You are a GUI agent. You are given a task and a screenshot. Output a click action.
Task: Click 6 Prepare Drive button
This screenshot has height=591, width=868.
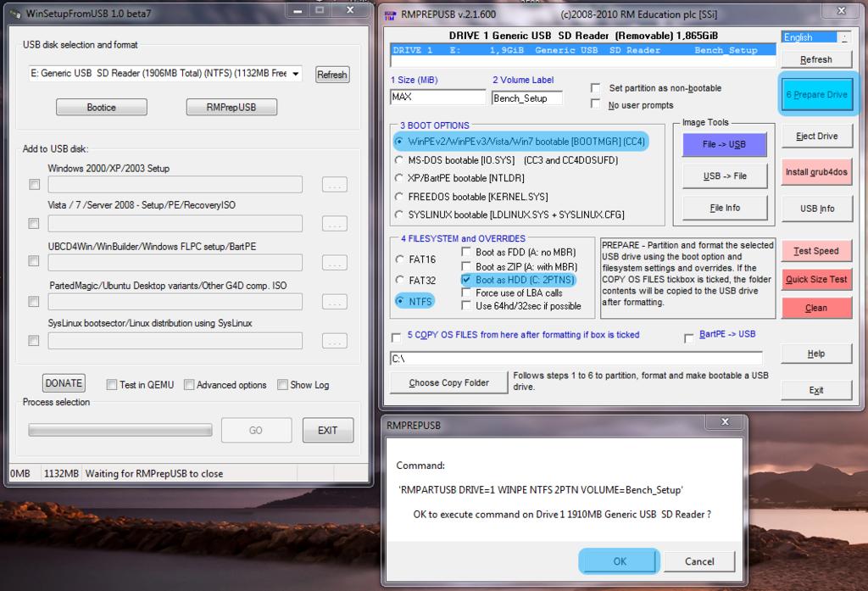coord(817,95)
